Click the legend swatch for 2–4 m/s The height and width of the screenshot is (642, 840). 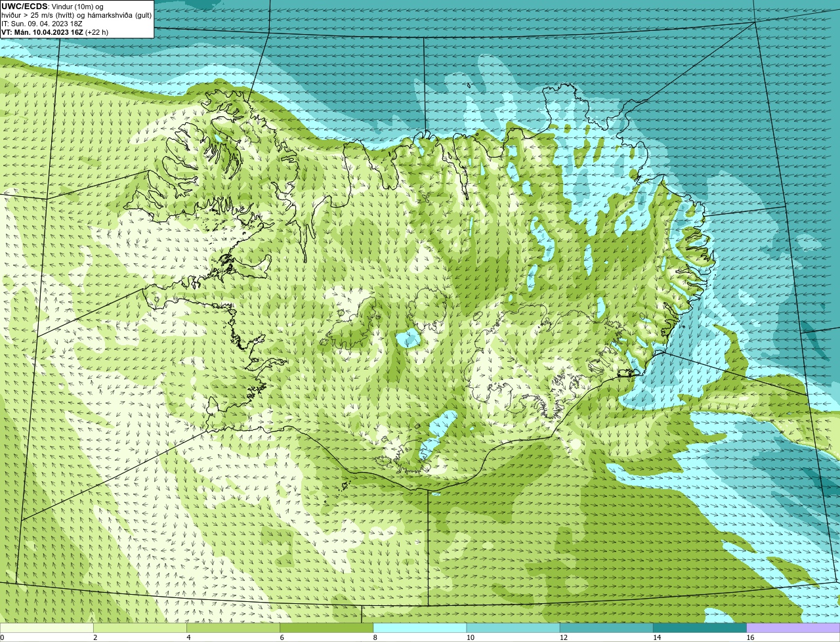(x=140, y=628)
